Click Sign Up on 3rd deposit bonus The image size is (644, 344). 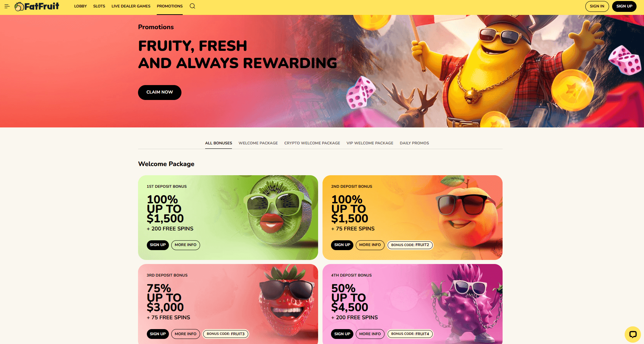[158, 334]
